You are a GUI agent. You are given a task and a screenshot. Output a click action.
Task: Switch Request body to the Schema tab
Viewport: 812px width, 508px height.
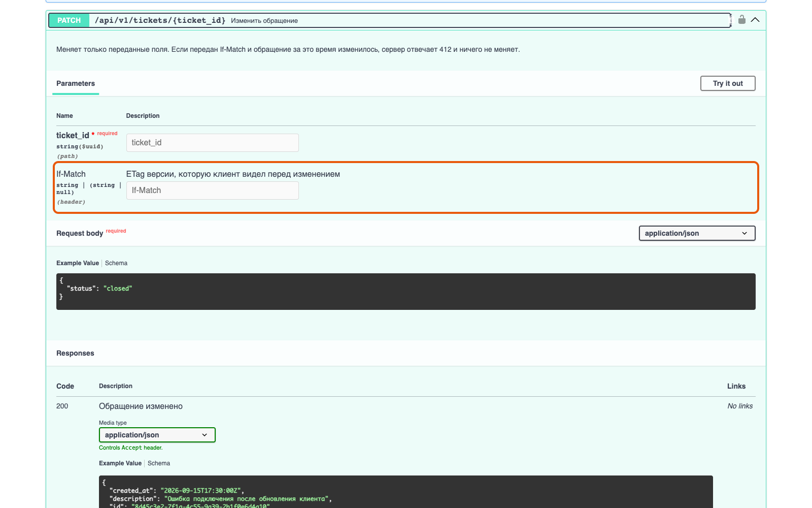116,263
